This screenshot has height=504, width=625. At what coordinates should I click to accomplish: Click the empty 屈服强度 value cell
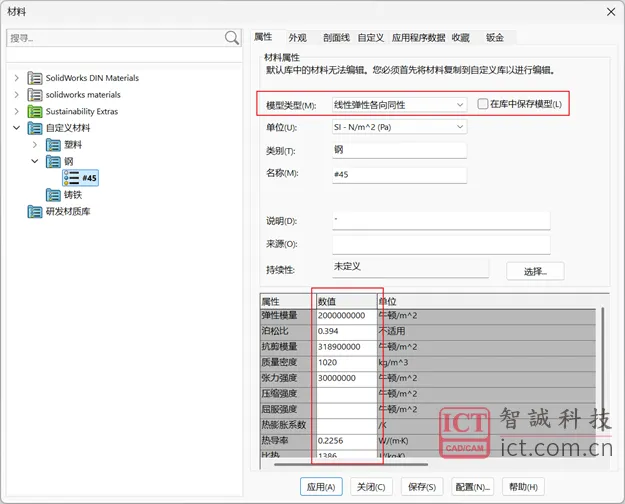(x=347, y=409)
